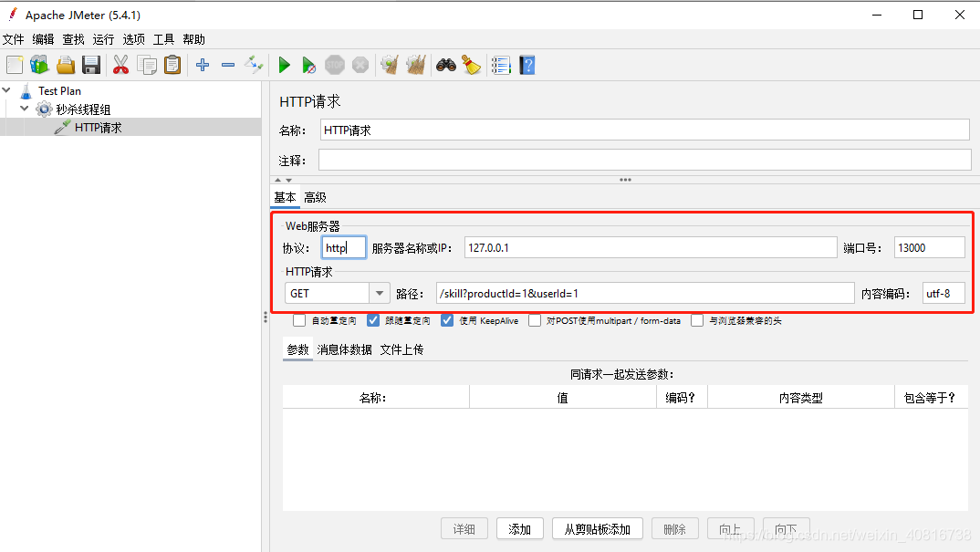Open the 工具 menu
The height and width of the screenshot is (552, 980).
(x=163, y=39)
